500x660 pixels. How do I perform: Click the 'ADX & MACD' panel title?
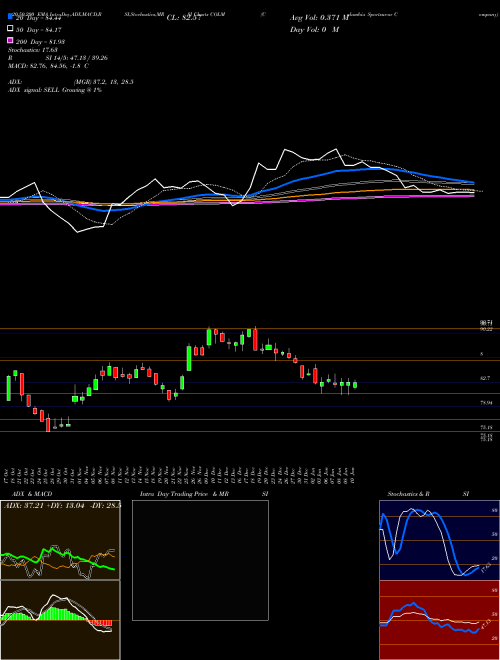click(x=32, y=494)
